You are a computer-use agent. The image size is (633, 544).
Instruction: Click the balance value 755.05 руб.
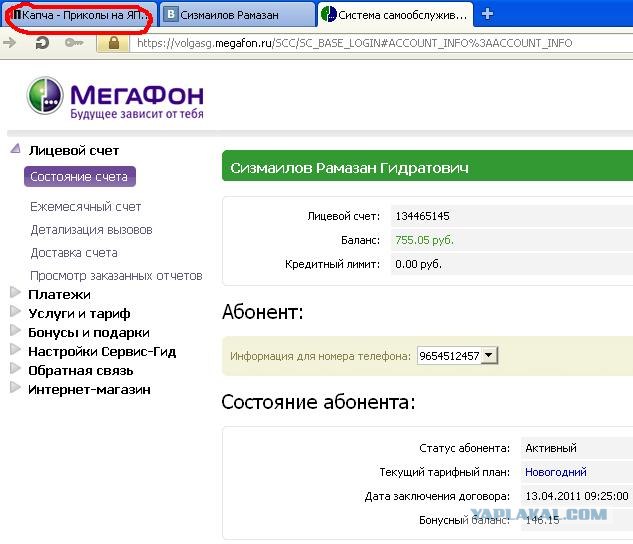[424, 240]
